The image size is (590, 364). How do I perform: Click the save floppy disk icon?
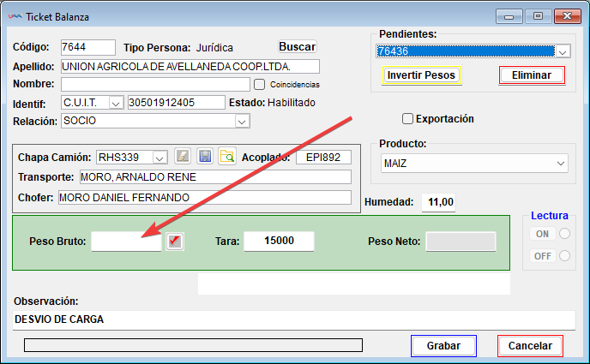[x=204, y=156]
